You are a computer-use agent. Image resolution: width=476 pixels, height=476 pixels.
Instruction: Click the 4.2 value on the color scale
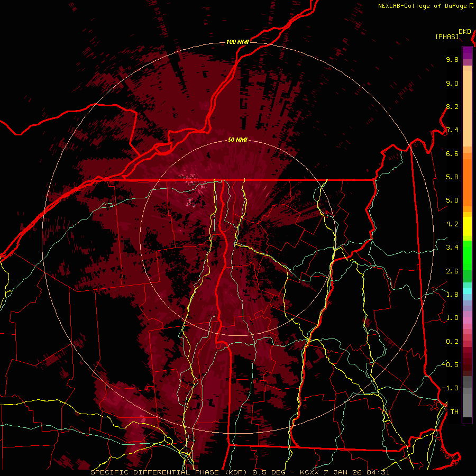coord(452,224)
